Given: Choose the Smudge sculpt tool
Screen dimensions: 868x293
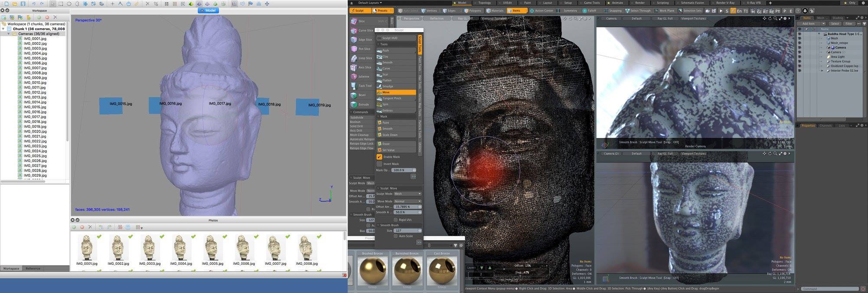Looking at the screenshot, I should pos(396,86).
